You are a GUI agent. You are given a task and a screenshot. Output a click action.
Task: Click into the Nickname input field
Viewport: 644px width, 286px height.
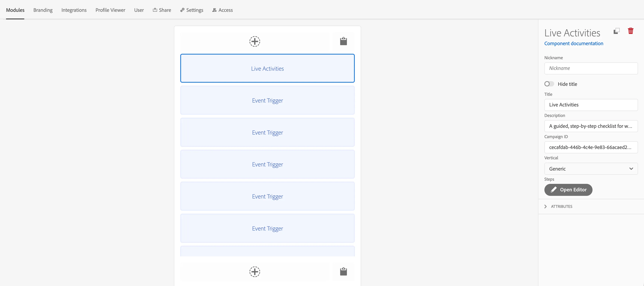click(x=591, y=68)
